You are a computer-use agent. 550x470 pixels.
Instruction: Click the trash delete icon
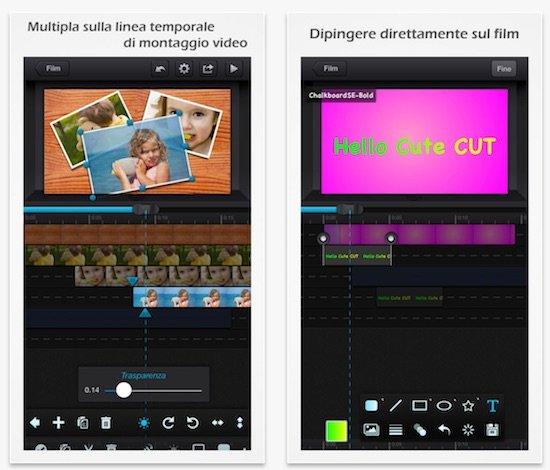tap(106, 423)
